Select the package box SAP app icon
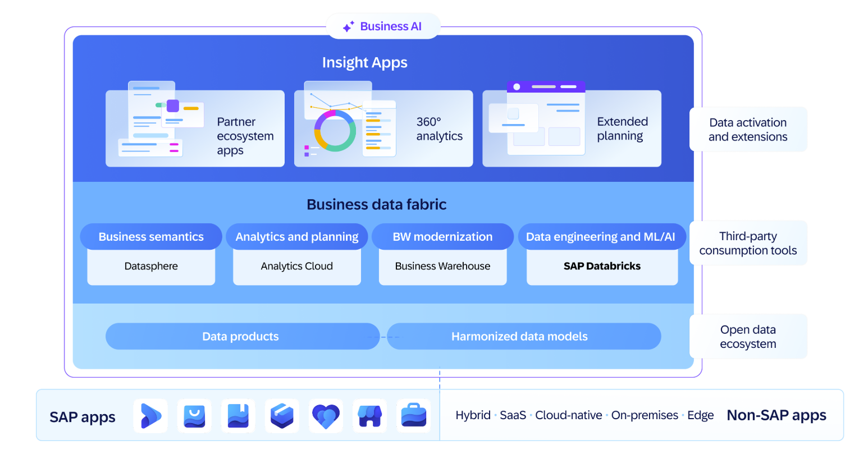The width and height of the screenshot is (868, 459). pos(281,416)
